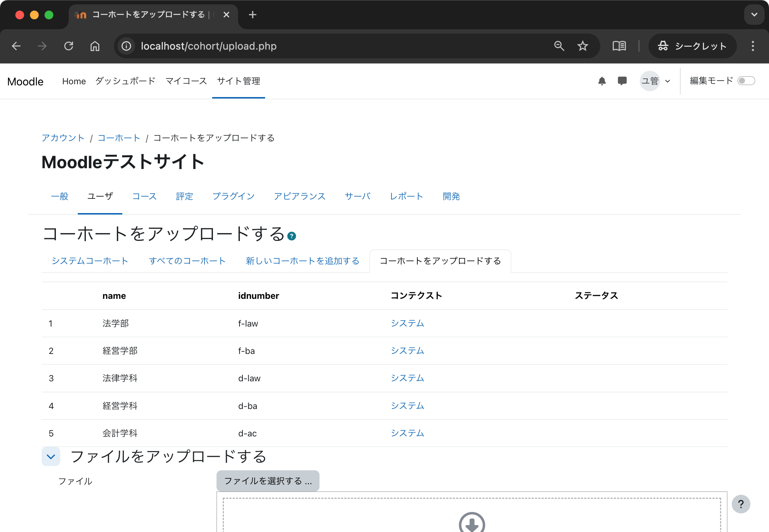
Task: Open the tab search chevron
Action: tap(754, 15)
